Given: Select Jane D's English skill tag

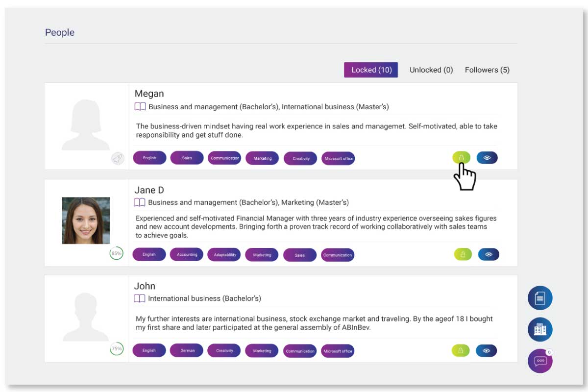Looking at the screenshot, I should [x=149, y=254].
